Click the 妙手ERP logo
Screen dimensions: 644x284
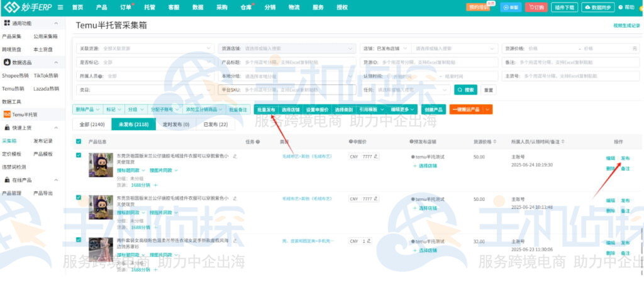pyautogui.click(x=28, y=7)
